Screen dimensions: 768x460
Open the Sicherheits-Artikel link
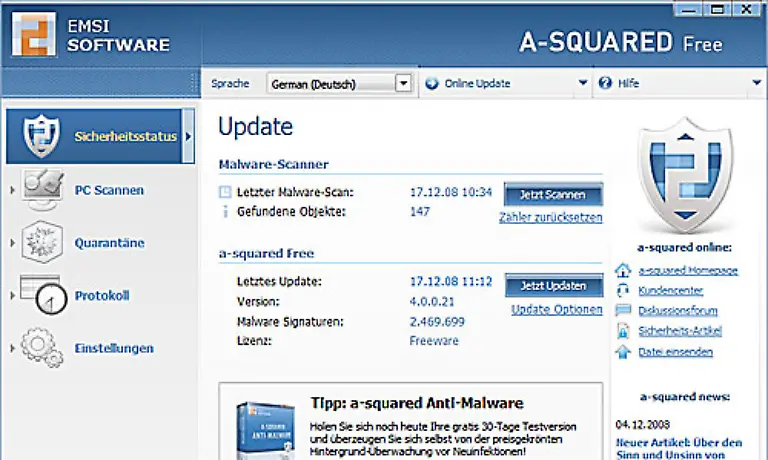[680, 331]
